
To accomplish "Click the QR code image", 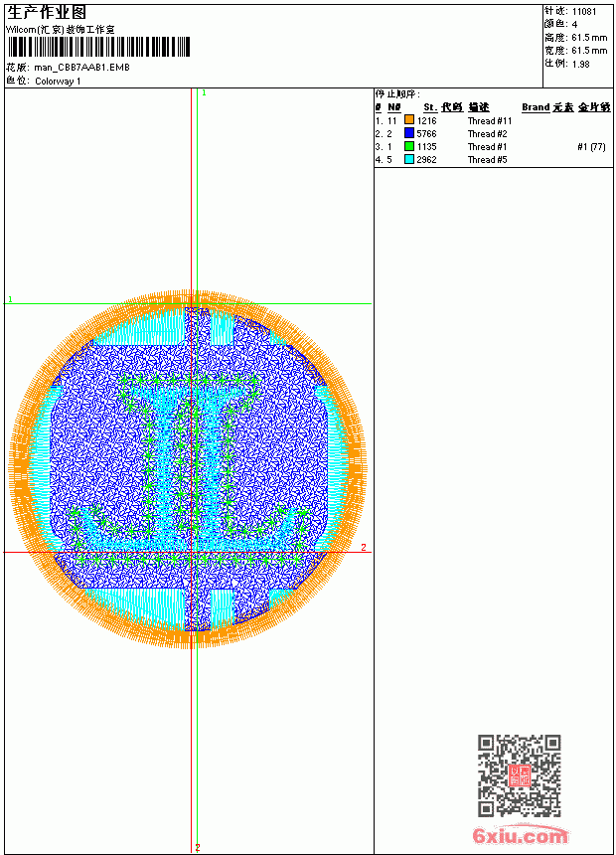I will tap(519, 775).
